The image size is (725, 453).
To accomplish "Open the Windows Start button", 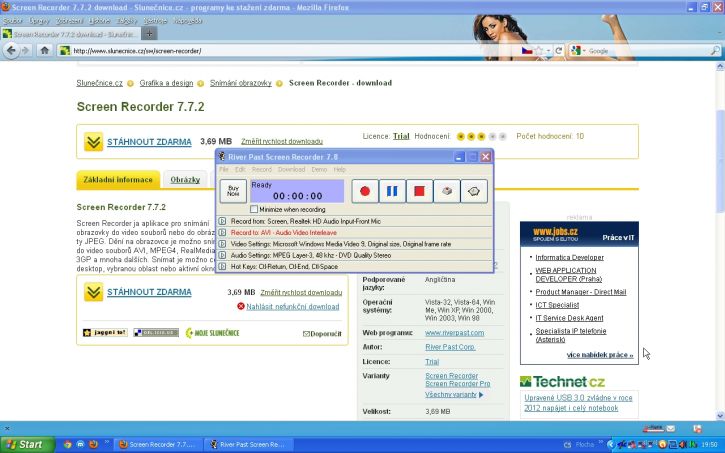I will click(x=28, y=445).
